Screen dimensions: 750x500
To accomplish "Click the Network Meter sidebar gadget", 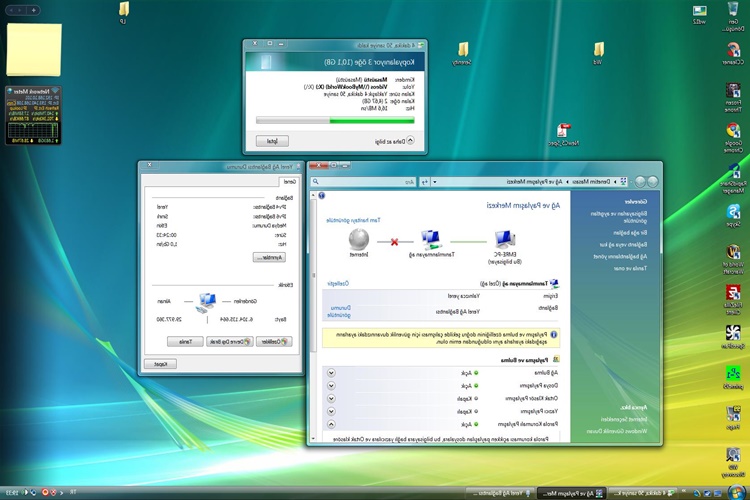I will tap(33, 115).
